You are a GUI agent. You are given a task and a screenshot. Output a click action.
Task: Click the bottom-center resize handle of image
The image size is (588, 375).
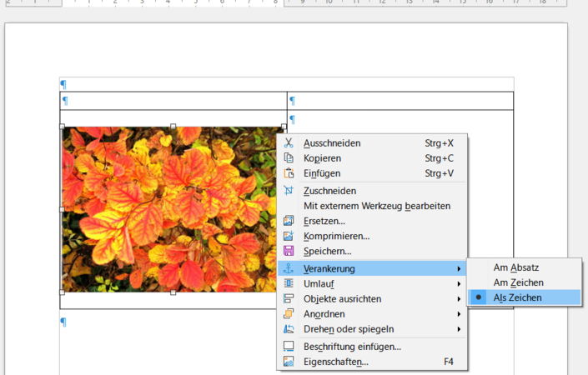click(x=173, y=292)
